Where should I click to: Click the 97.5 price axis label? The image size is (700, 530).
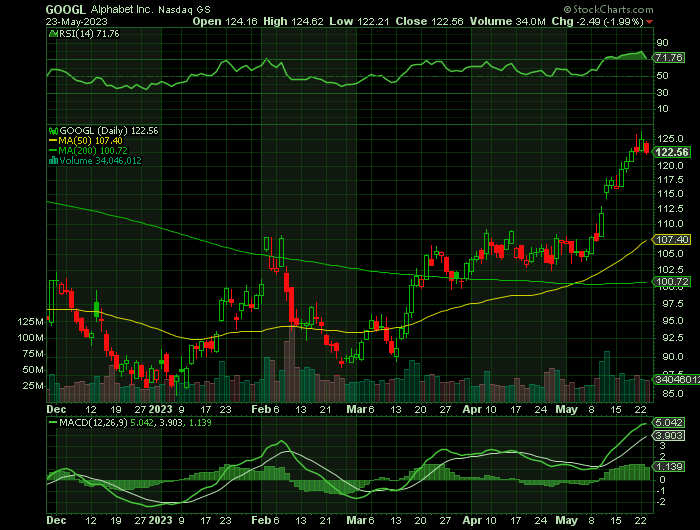pyautogui.click(x=672, y=304)
